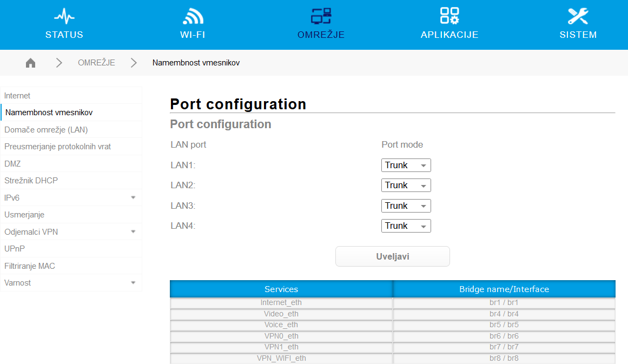
Task: Click OMREŽJE breadcrumb link
Action: coord(96,63)
